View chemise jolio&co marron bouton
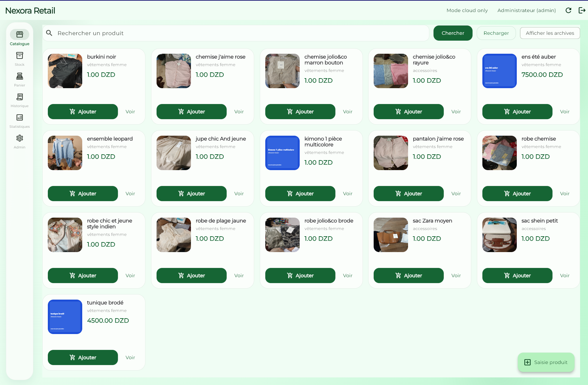 (x=348, y=112)
